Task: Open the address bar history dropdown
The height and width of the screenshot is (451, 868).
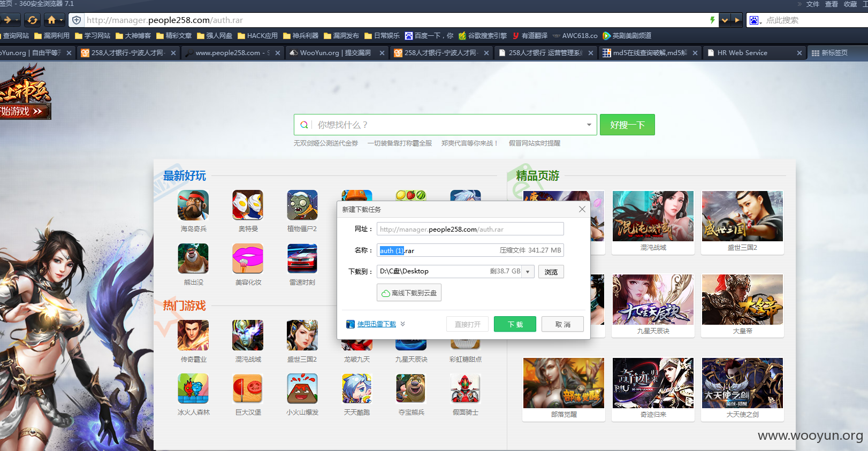Action: point(725,20)
